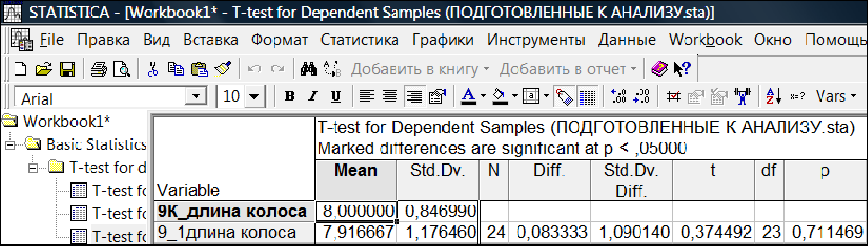This screenshot has height=252, width=868.
Task: Toggle text labels tag button
Action: [x=564, y=96]
